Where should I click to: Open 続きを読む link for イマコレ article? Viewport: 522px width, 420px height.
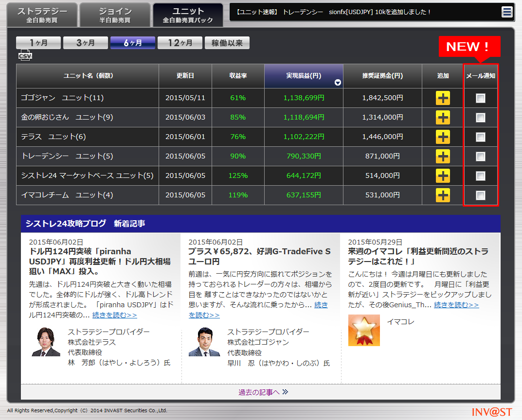pyautogui.click(x=456, y=305)
